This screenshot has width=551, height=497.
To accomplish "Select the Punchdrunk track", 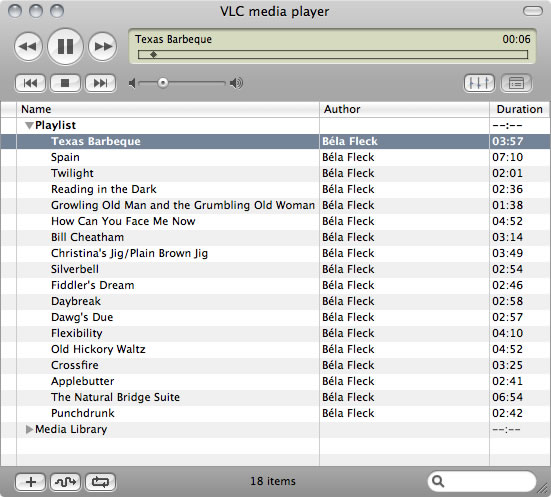I will tap(83, 413).
